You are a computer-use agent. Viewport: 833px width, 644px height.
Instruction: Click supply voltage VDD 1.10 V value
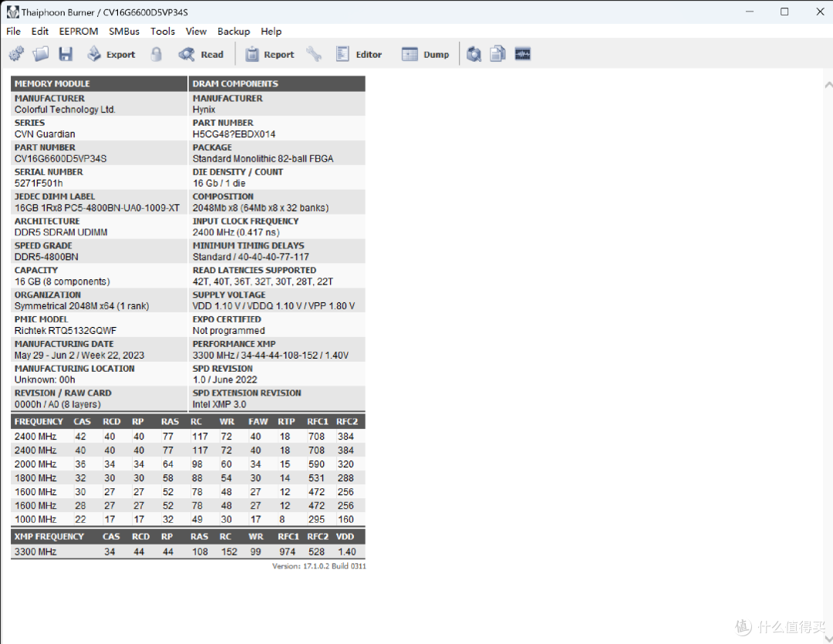pyautogui.click(x=274, y=306)
